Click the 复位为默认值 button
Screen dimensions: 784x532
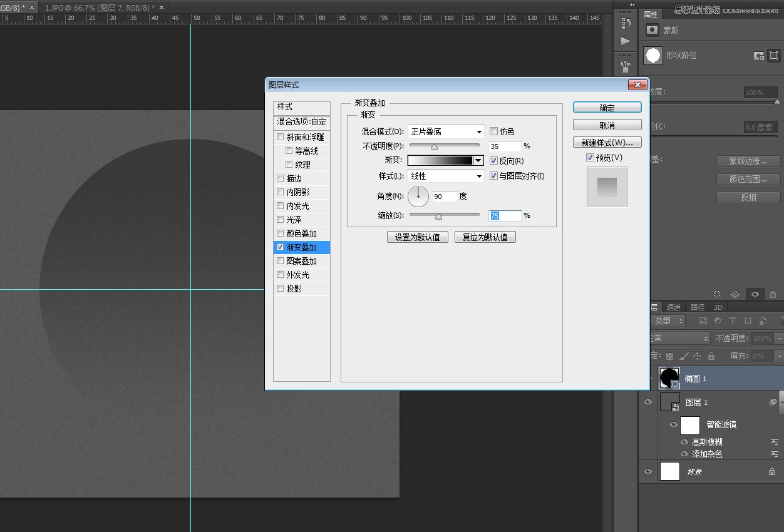(x=485, y=237)
